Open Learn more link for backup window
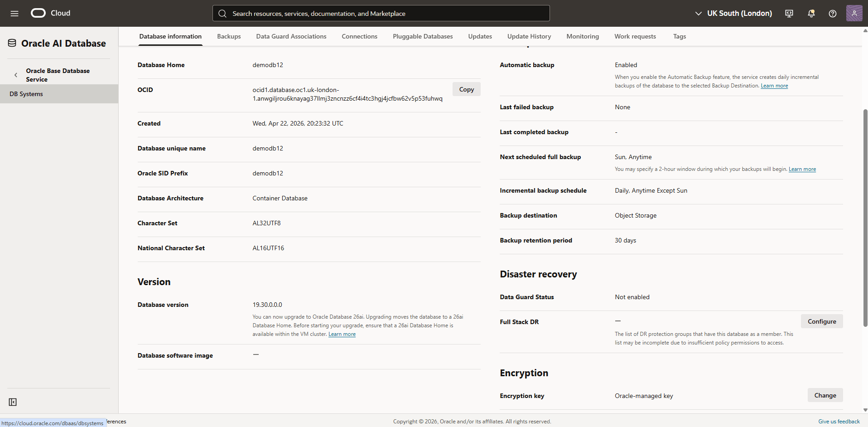Screen dimensions: 868x427 (x=802, y=169)
